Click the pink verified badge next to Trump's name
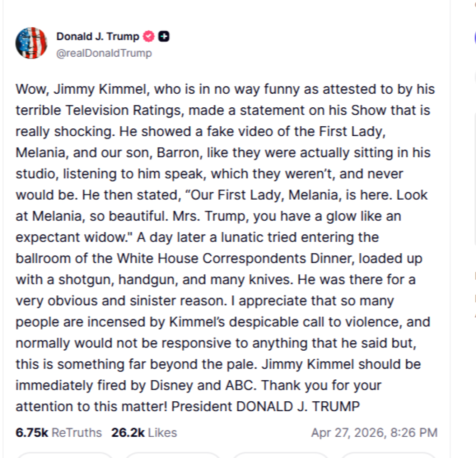Screen dimensions: 476x458 click(148, 36)
